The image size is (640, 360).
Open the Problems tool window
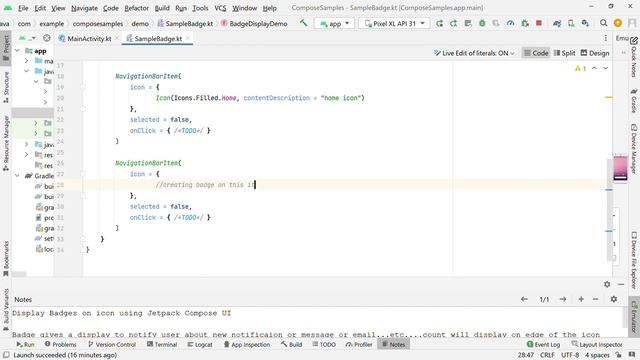[60, 344]
